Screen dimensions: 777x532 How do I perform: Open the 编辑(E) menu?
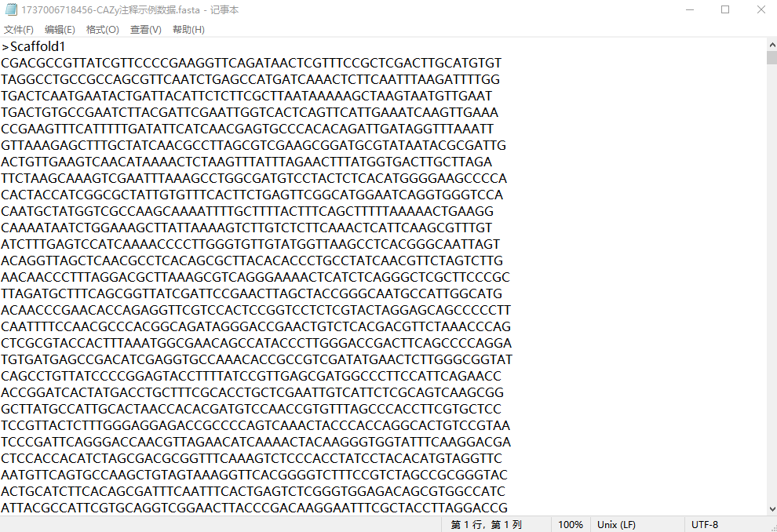pyautogui.click(x=60, y=30)
